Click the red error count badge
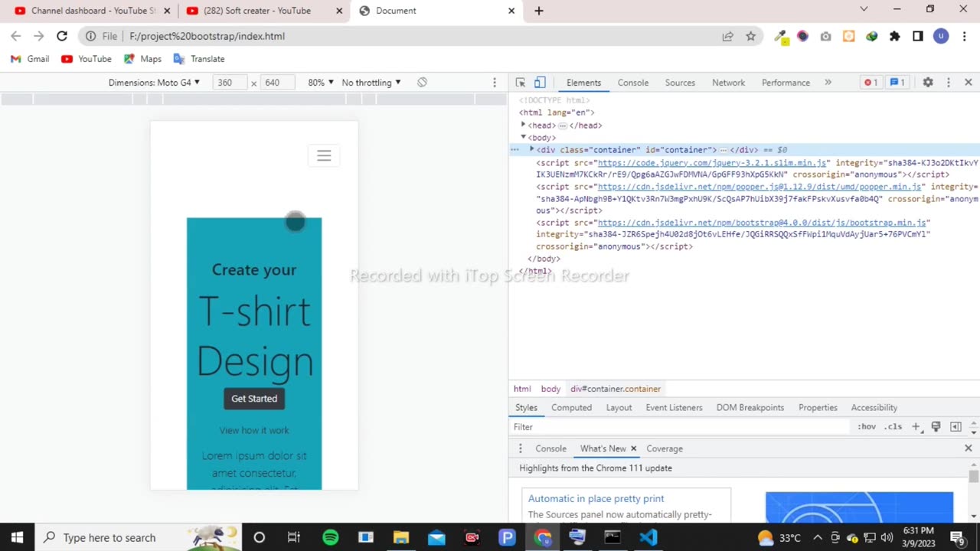 (871, 83)
